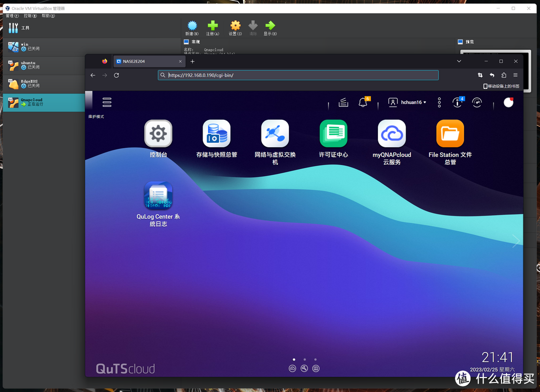The image size is (540, 392).
Task: Select the ubuntu virtual machine
Action: (44, 65)
